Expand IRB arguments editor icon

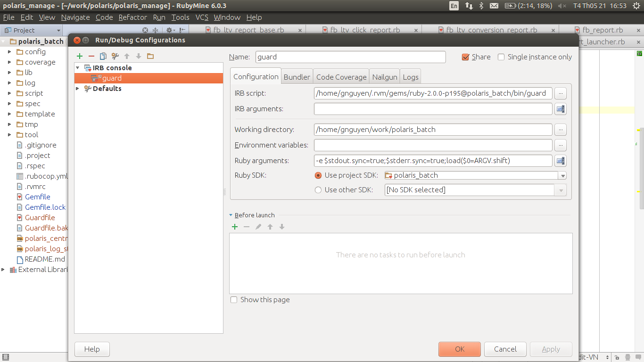[561, 109]
